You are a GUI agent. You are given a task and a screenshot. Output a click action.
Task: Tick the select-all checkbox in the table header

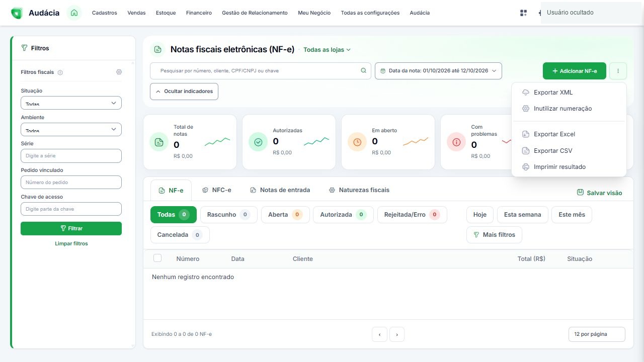point(157,258)
